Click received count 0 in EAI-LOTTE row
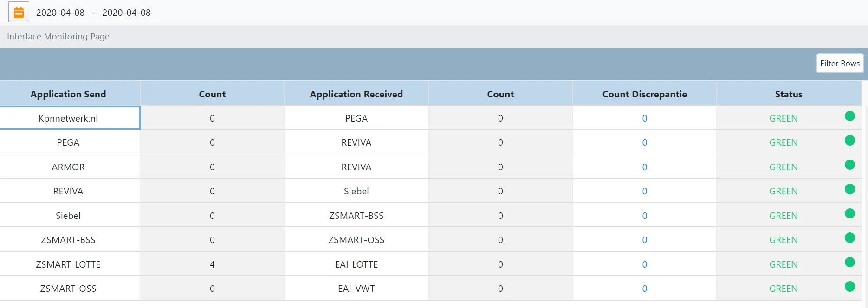The width and height of the screenshot is (868, 308). pos(500,264)
